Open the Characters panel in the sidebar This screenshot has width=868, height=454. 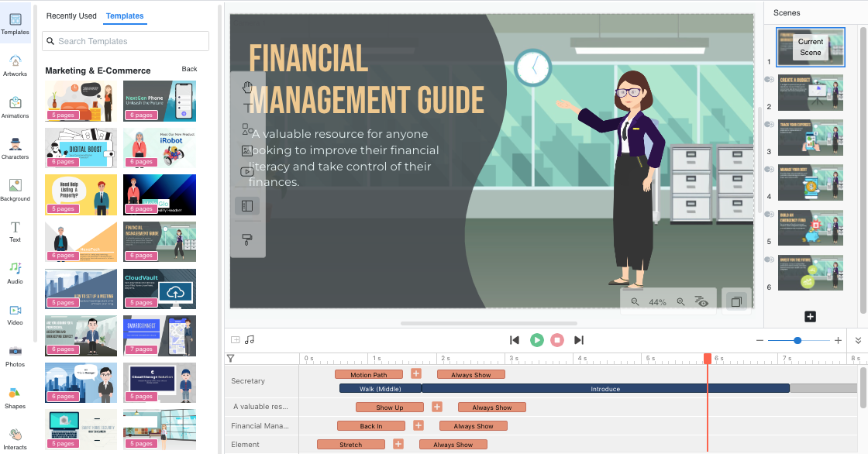(15, 148)
